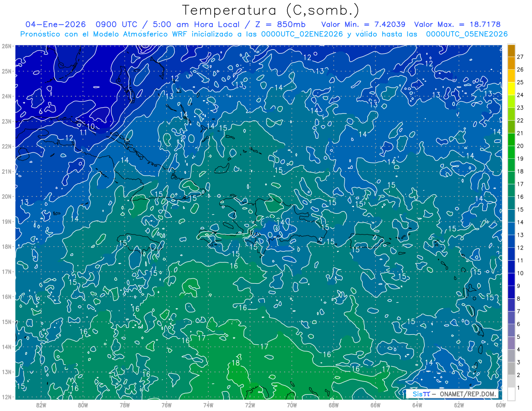532x411 pixels.
Task: Click the legend value "1"
Action: (519, 388)
